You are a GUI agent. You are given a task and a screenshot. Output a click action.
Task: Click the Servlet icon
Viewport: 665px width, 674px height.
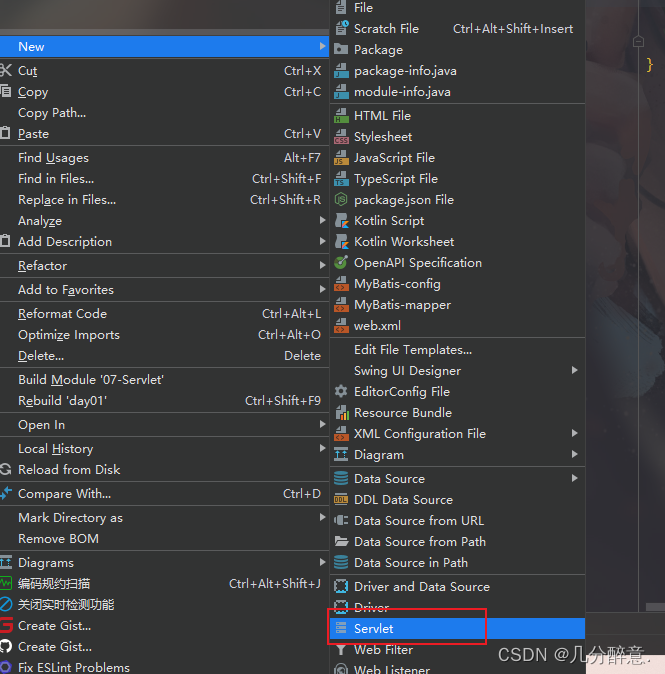(341, 628)
